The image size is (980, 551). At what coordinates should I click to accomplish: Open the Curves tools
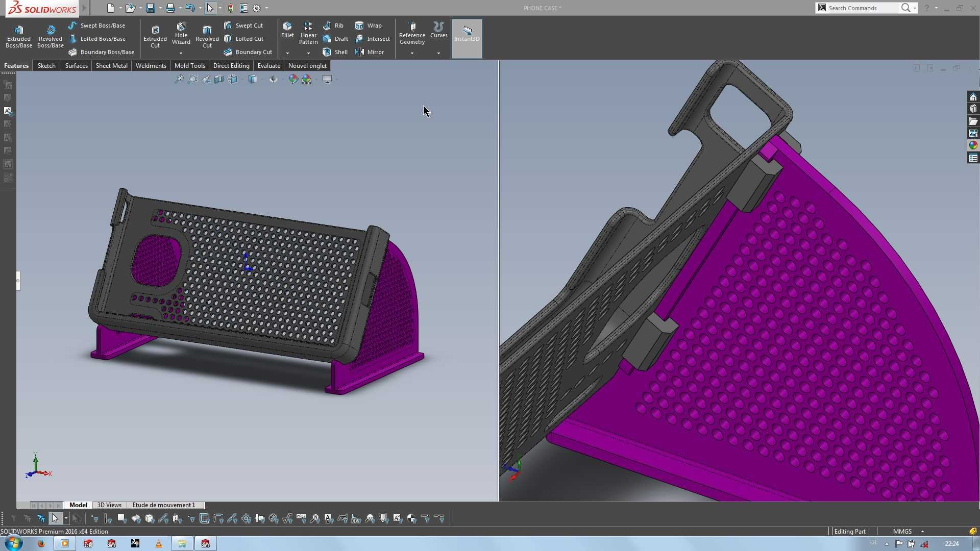[x=438, y=30]
